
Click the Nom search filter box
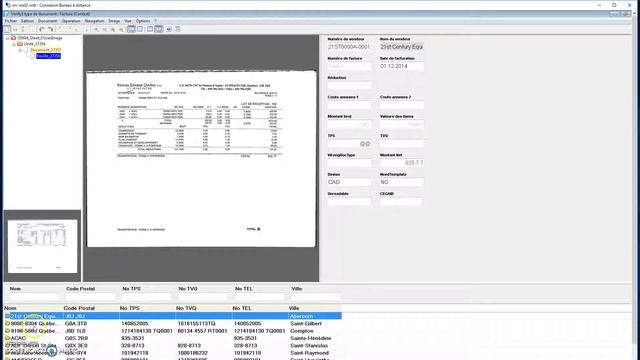coord(34,297)
